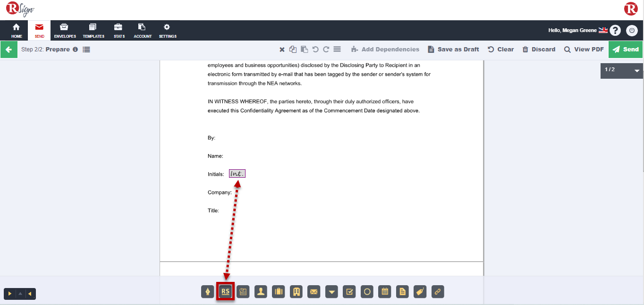Pick the Company building field tool
The image size is (644, 305).
[296, 292]
